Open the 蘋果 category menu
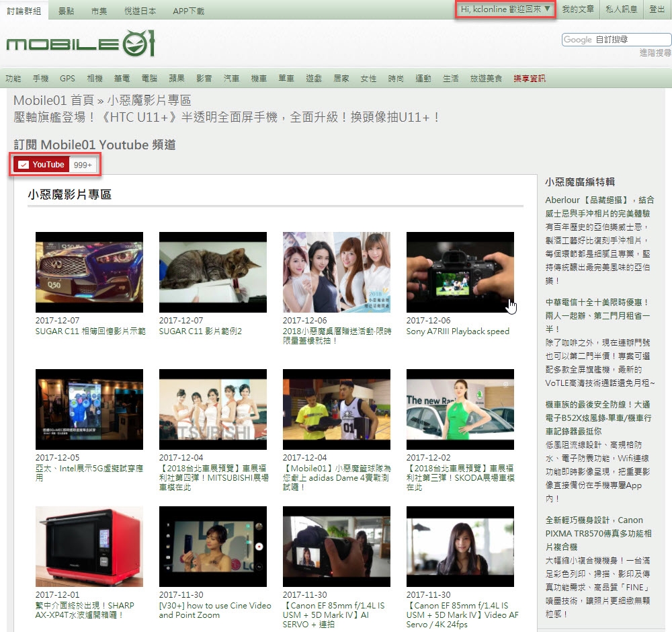Image resolution: width=672 pixels, height=632 pixels. point(177,79)
